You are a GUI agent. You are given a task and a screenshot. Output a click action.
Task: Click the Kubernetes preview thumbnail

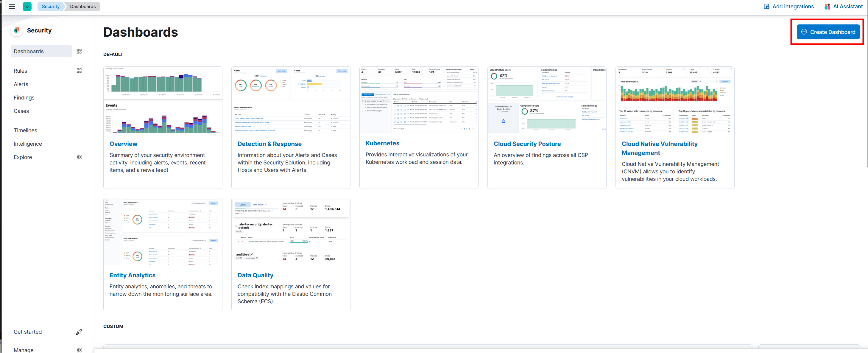point(419,100)
